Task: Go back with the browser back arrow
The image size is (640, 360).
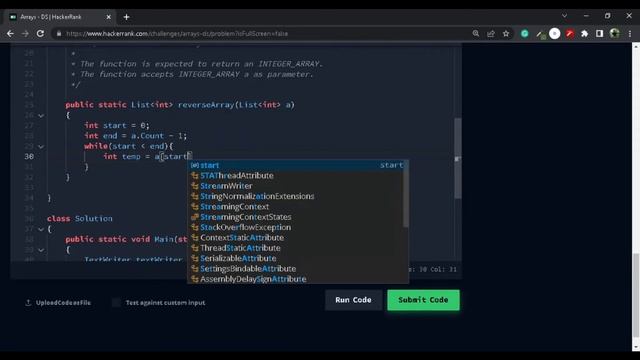Action: [10, 33]
